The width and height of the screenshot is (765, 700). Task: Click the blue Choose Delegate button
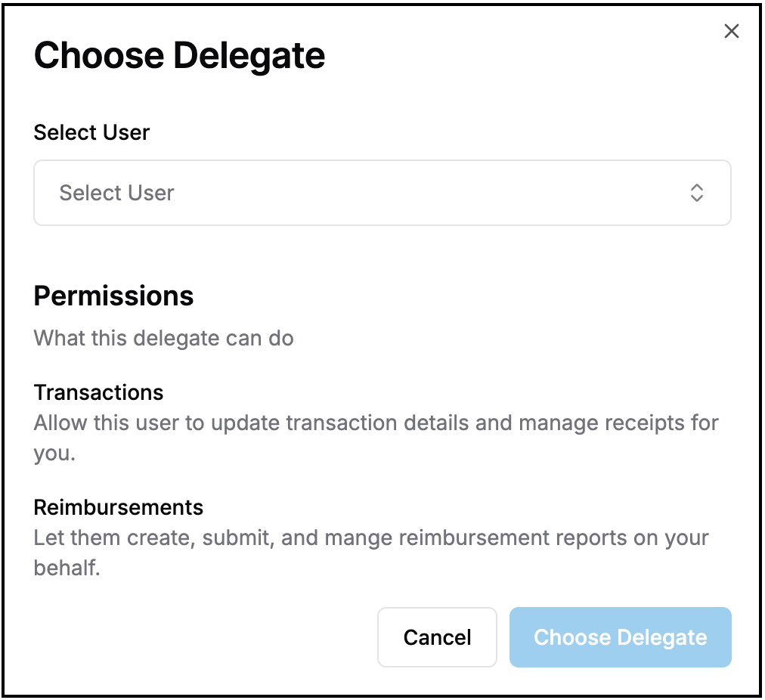[620, 637]
